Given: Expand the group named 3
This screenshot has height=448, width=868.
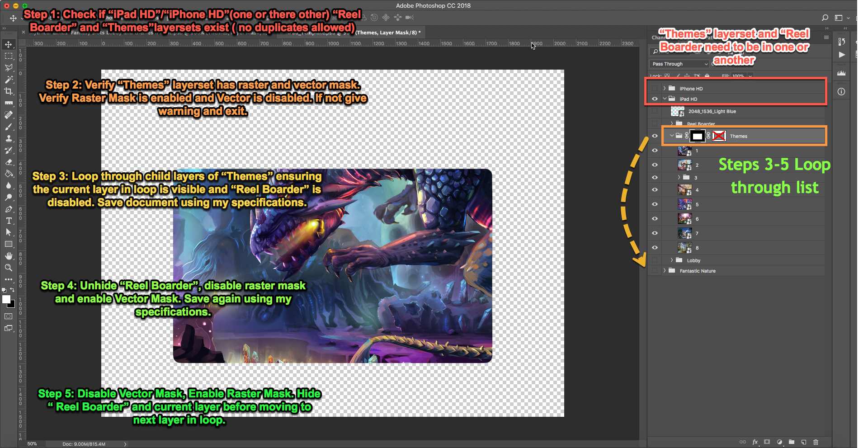Looking at the screenshot, I should (x=679, y=178).
